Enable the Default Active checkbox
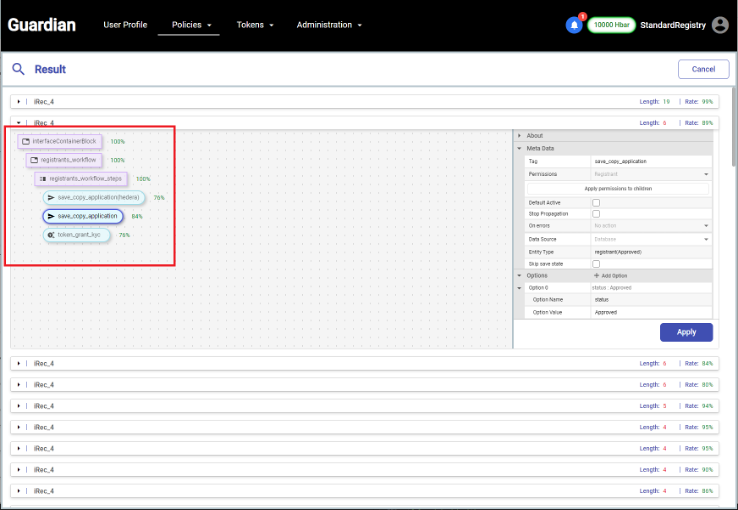This screenshot has height=510, width=738. pos(596,202)
